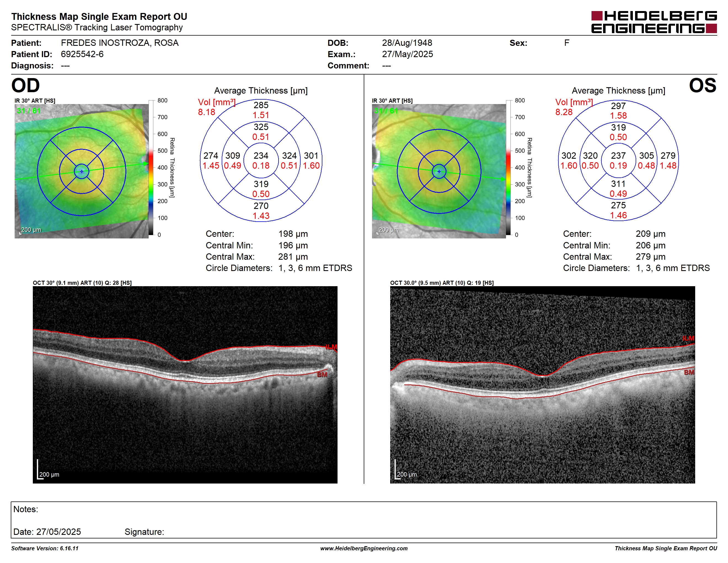Click the OD infrared fundus thickness map
The image size is (728, 563).
[x=82, y=171]
